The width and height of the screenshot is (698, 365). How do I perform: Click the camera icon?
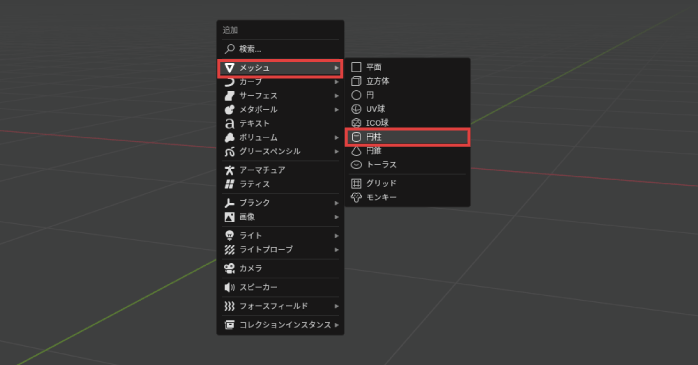(230, 268)
